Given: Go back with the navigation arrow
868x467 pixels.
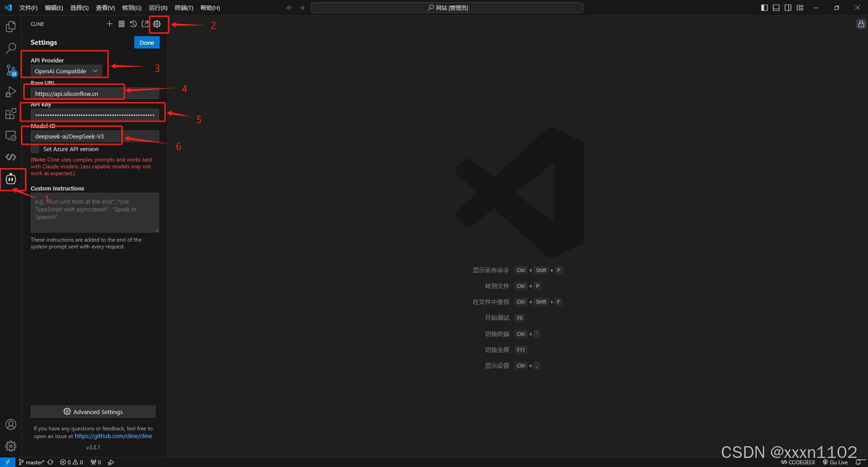Looking at the screenshot, I should coord(290,8).
